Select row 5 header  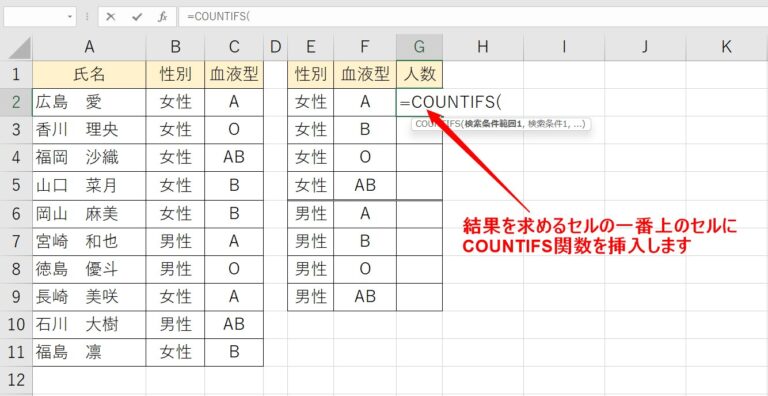click(x=16, y=186)
